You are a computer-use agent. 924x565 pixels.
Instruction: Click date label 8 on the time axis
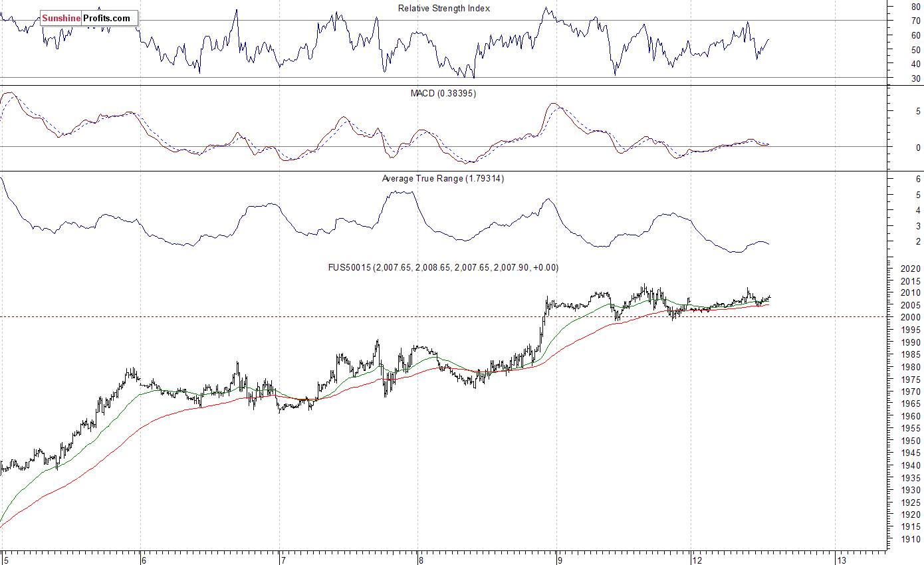421,560
